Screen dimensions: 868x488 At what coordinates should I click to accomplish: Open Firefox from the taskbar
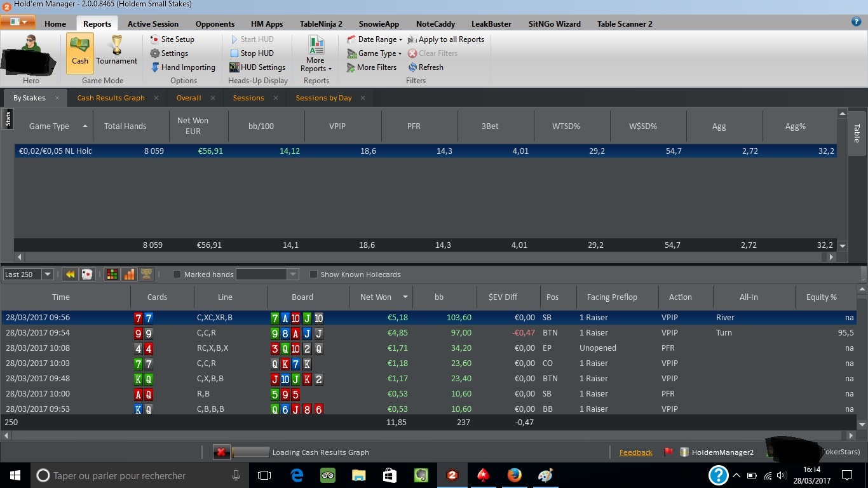[514, 475]
